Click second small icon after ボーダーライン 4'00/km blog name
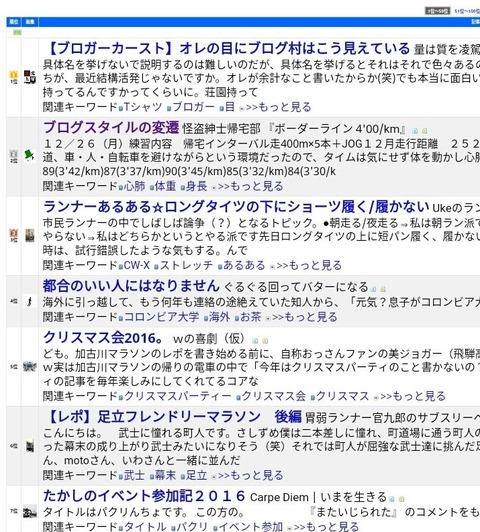 pos(424,131)
